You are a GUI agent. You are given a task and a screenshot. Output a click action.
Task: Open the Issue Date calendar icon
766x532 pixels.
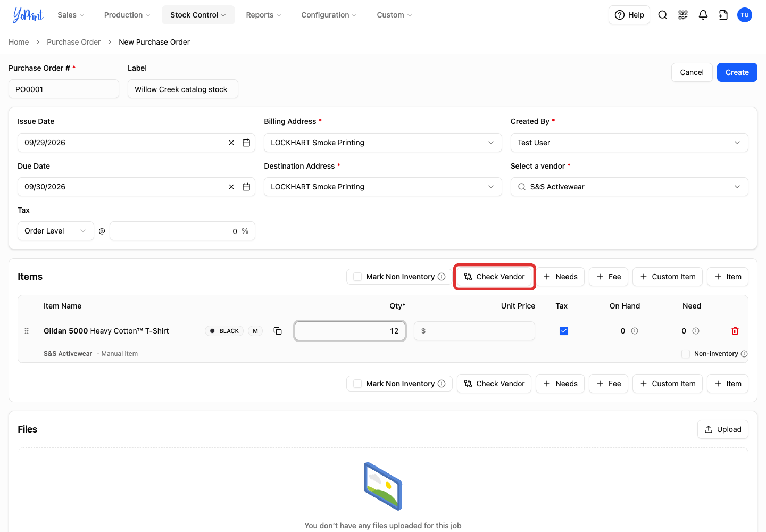(246, 143)
